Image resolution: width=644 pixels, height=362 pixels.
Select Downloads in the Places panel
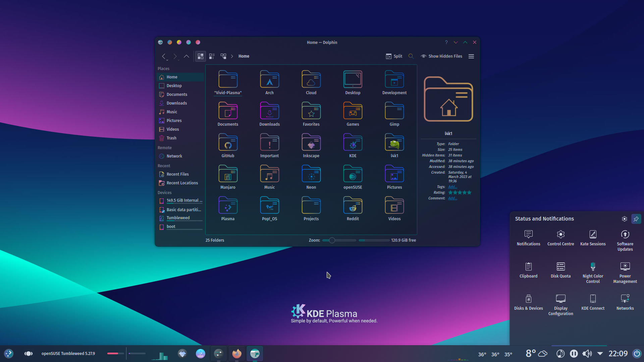180,103
